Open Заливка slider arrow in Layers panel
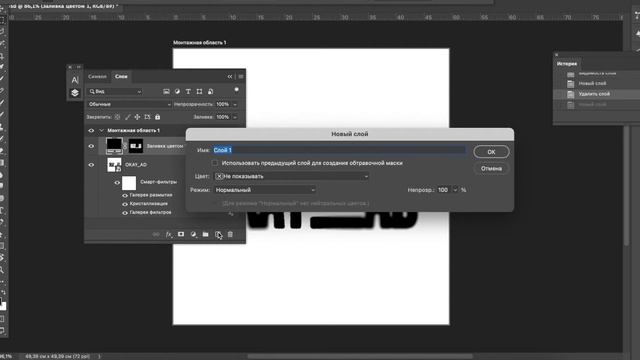This screenshot has height=360, width=640. [235, 117]
